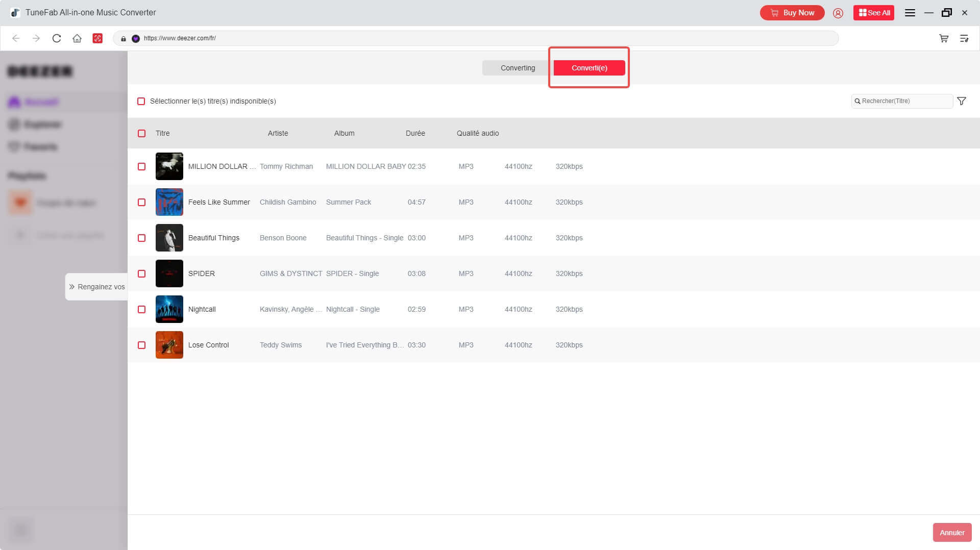980x550 pixels.
Task: Click artist name Benson Boone
Action: click(283, 238)
